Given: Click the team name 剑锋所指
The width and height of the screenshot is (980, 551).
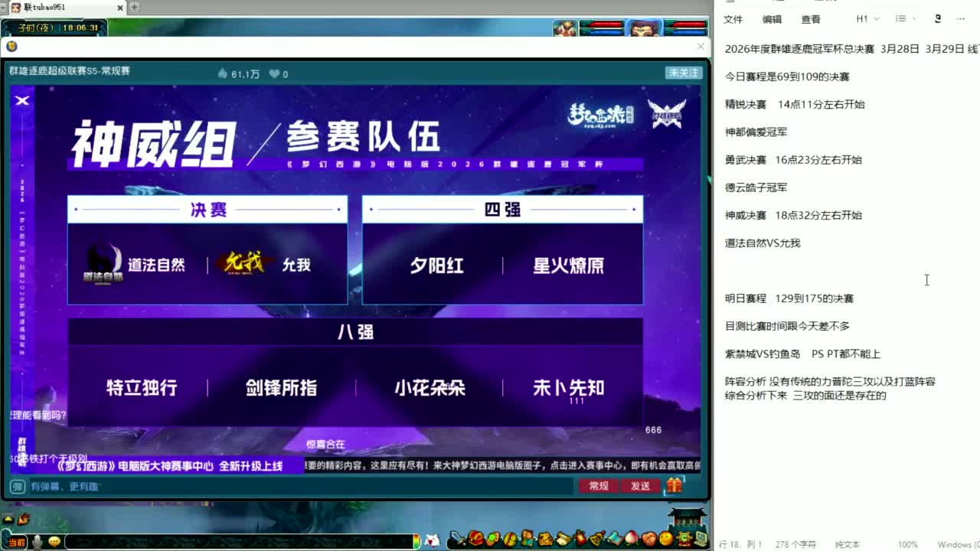Looking at the screenshot, I should click(281, 388).
